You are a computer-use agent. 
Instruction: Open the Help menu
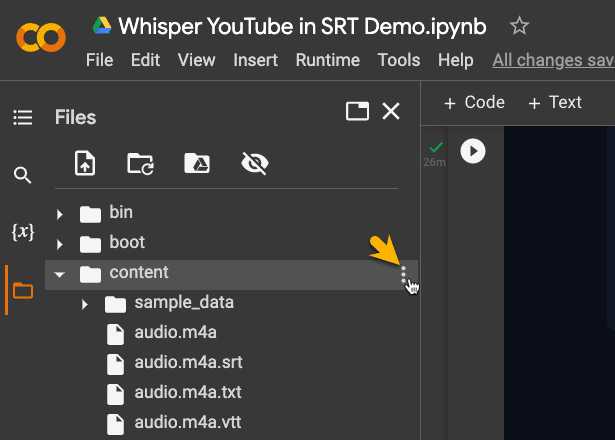[456, 60]
